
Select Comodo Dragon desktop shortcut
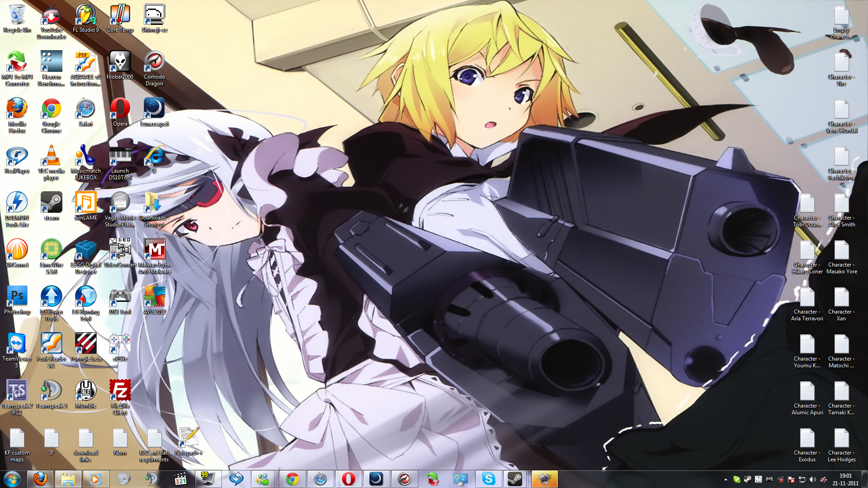click(154, 69)
